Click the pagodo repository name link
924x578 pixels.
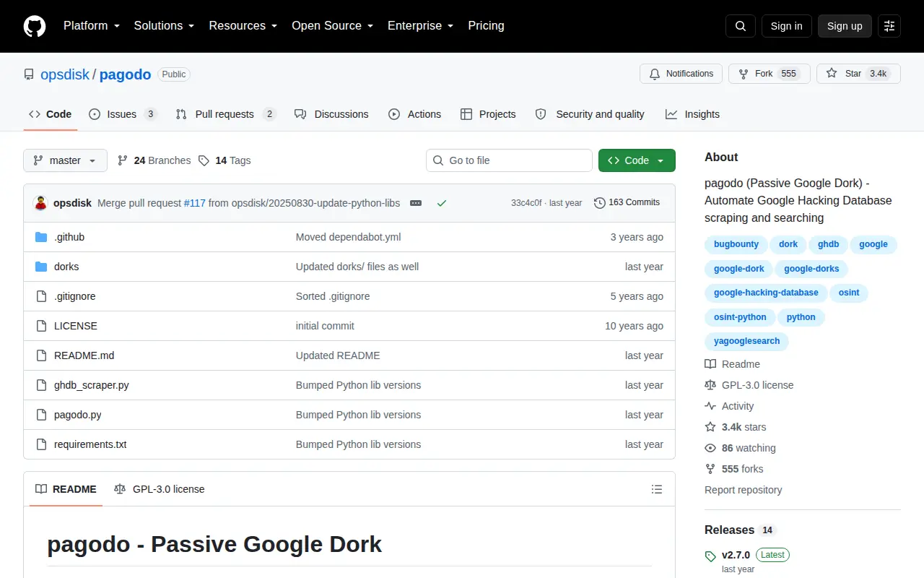(x=125, y=74)
